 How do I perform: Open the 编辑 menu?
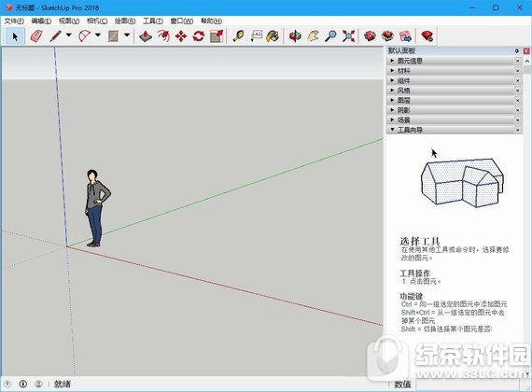pos(41,21)
